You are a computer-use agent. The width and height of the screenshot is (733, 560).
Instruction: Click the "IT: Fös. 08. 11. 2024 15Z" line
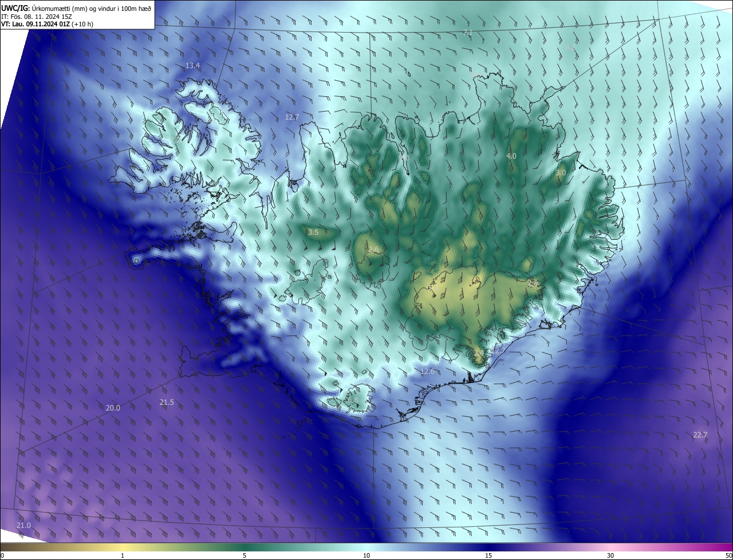[x=36, y=17]
